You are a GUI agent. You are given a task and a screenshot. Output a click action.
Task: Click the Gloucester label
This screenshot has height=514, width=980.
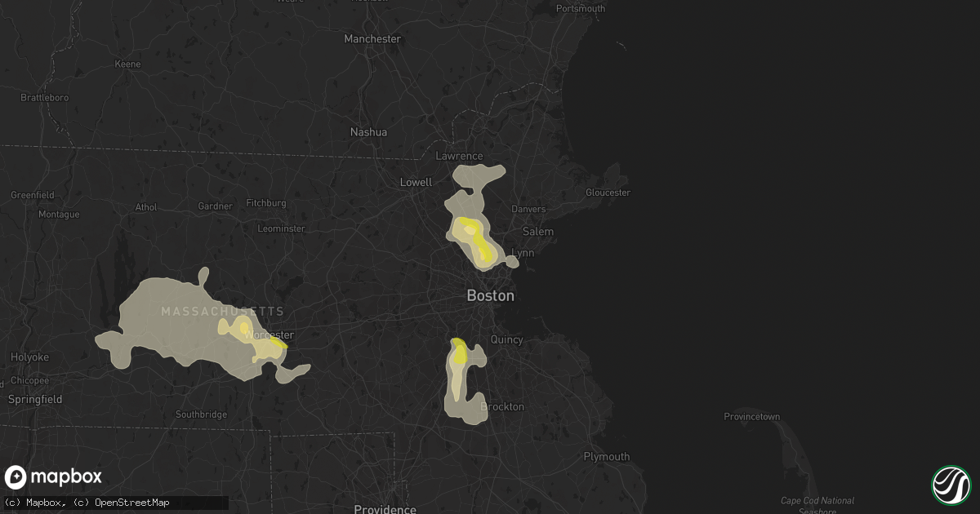pos(608,193)
